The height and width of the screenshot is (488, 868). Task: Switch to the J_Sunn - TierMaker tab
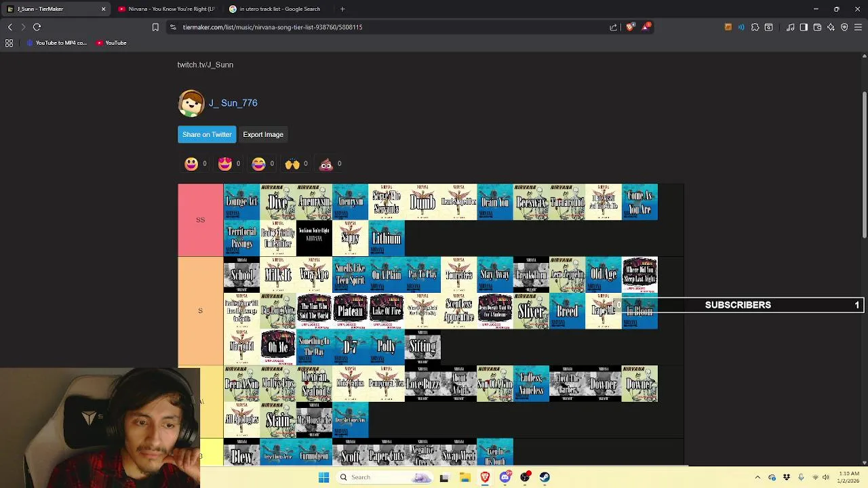56,9
